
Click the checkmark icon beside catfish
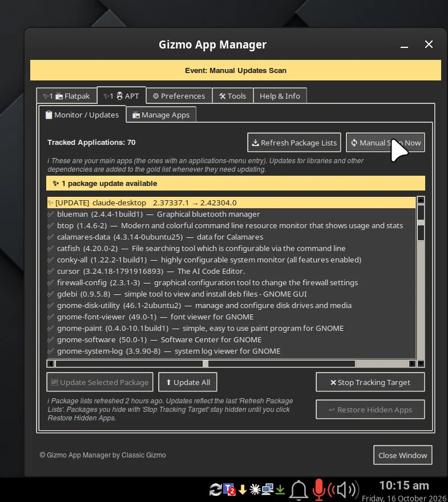click(51, 248)
